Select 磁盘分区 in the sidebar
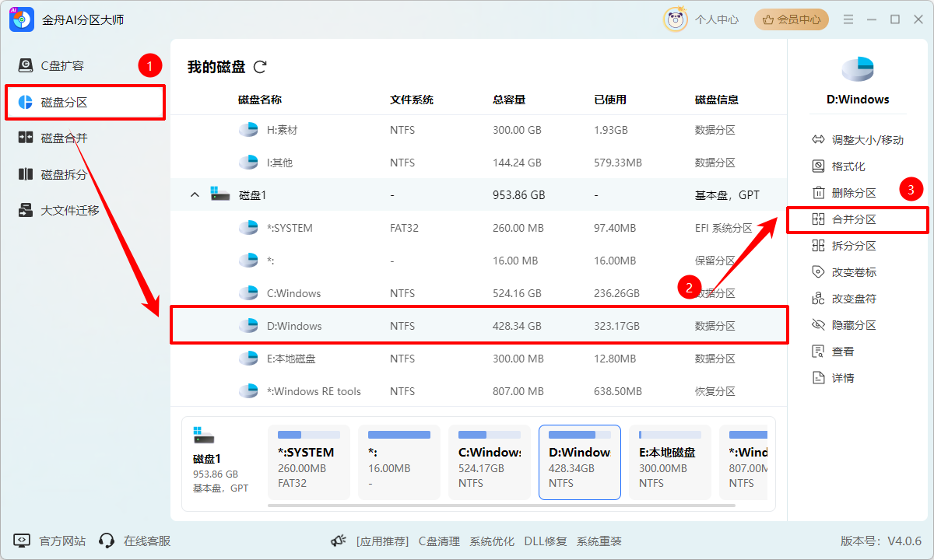Image resolution: width=934 pixels, height=560 pixels. pos(85,102)
